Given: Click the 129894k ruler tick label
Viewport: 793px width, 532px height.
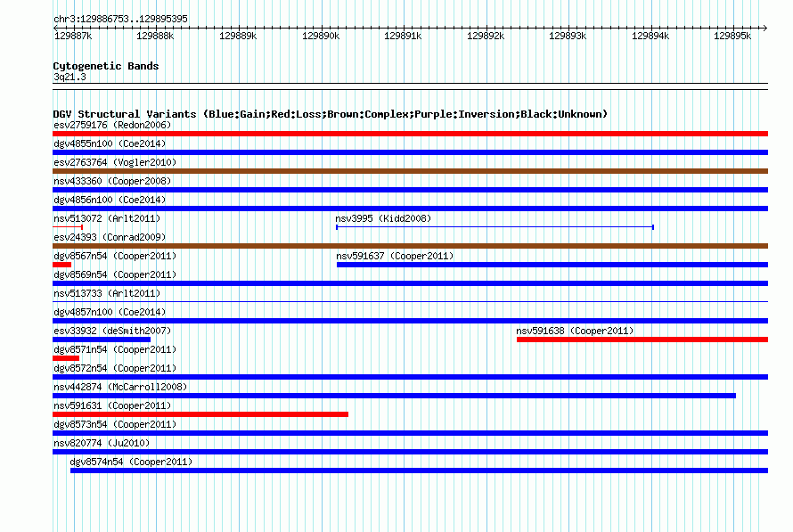Looking at the screenshot, I should click(650, 36).
